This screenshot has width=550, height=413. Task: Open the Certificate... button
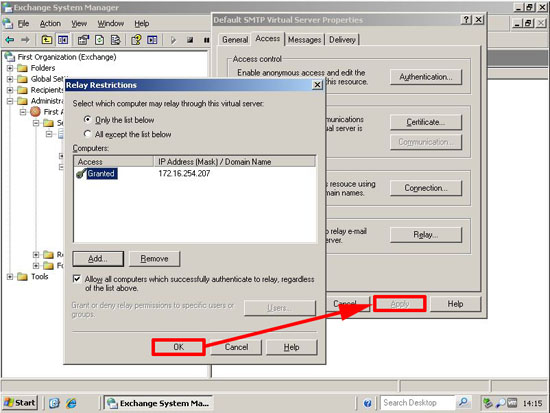426,122
